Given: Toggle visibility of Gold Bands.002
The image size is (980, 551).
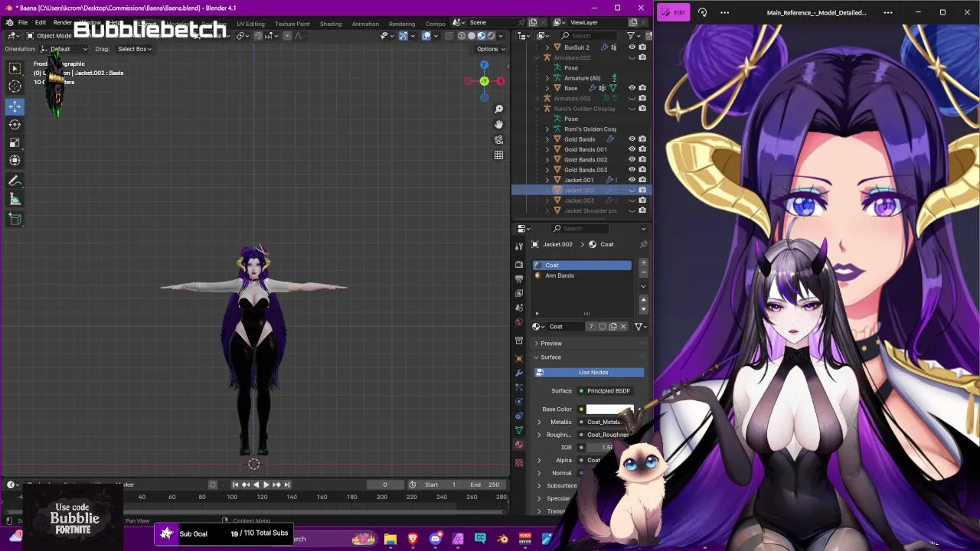Looking at the screenshot, I should [632, 159].
